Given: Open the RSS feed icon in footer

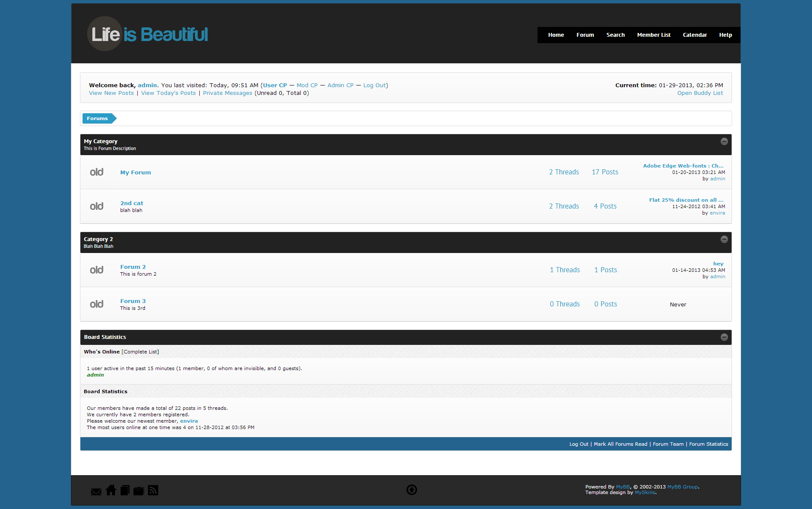Looking at the screenshot, I should pyautogui.click(x=153, y=490).
